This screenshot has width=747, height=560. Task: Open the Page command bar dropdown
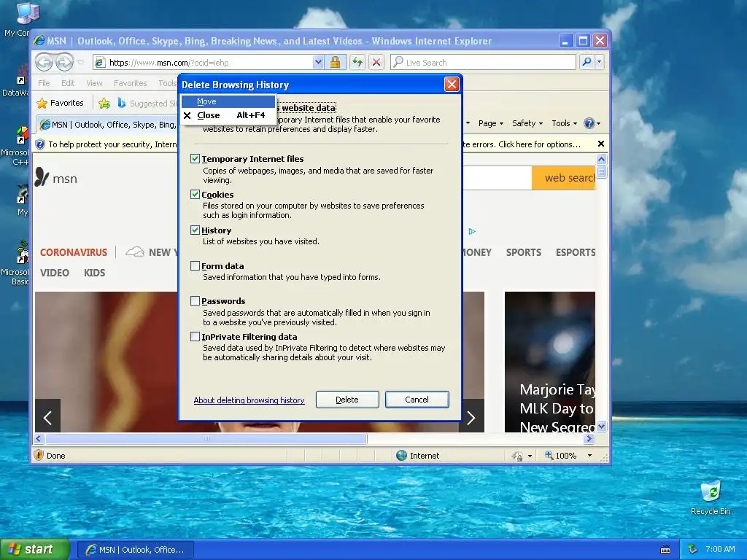(x=491, y=123)
